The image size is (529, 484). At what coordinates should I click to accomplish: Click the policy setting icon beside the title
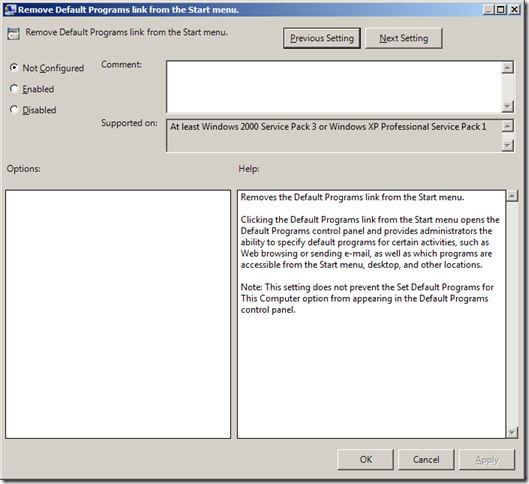(x=13, y=34)
